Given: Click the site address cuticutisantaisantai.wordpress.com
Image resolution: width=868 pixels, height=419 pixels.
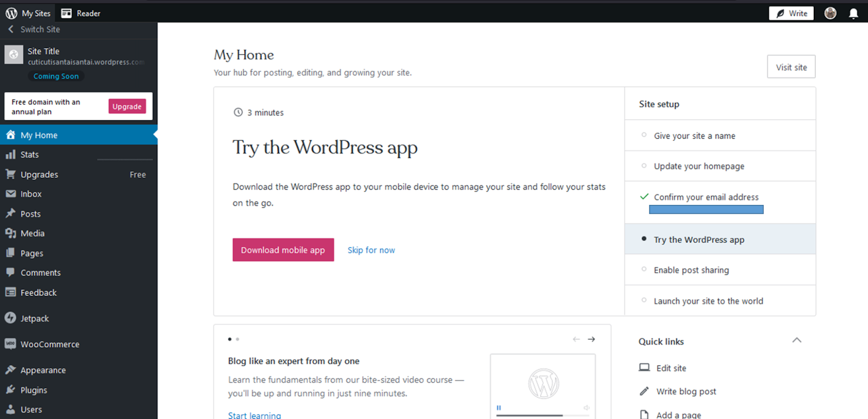Looking at the screenshot, I should 86,62.
